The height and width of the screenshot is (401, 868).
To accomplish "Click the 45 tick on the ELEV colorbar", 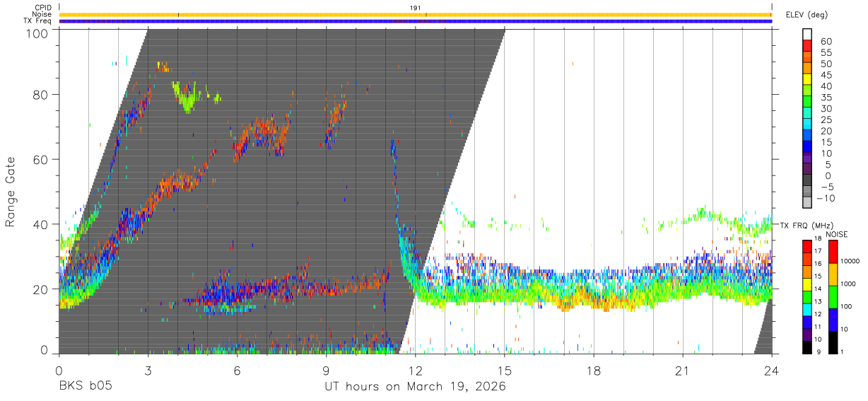I will coord(826,75).
